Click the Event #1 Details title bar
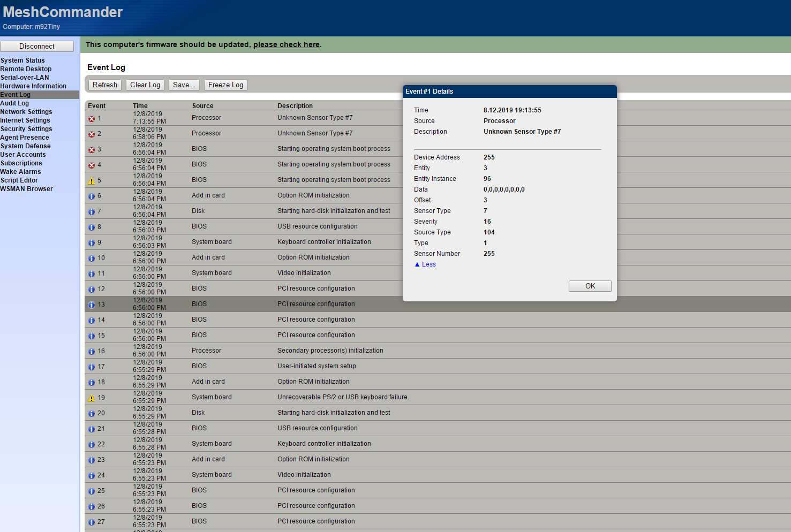 (510, 92)
